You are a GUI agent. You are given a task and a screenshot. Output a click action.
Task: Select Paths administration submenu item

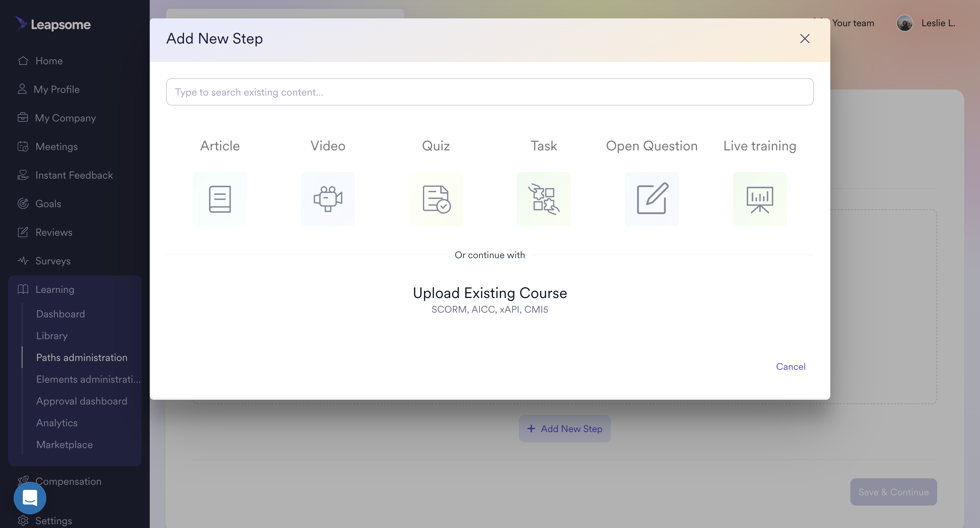coord(82,357)
